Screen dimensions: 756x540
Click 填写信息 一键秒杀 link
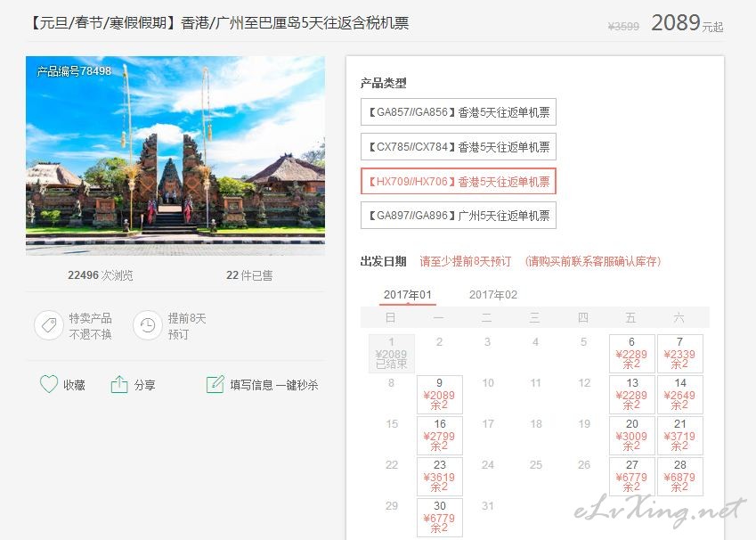274,385
